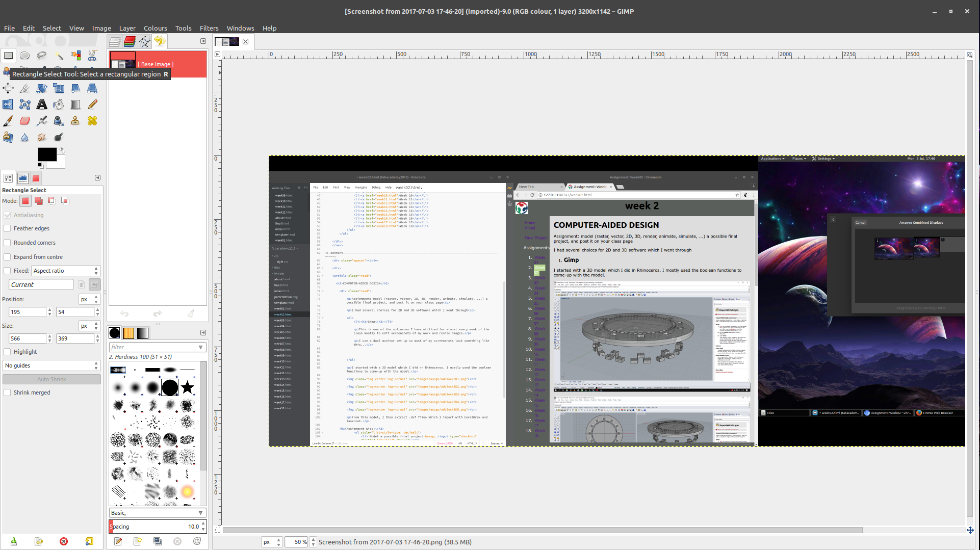
Task: Select the Rotate tool
Action: pyautogui.click(x=42, y=88)
